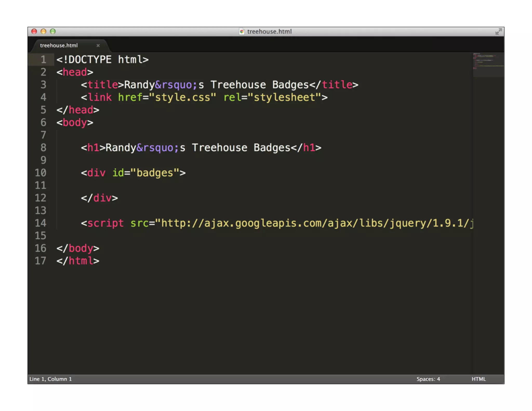The height and width of the screenshot is (411, 532).
Task: Click line number 10 in the gutter
Action: (41, 173)
